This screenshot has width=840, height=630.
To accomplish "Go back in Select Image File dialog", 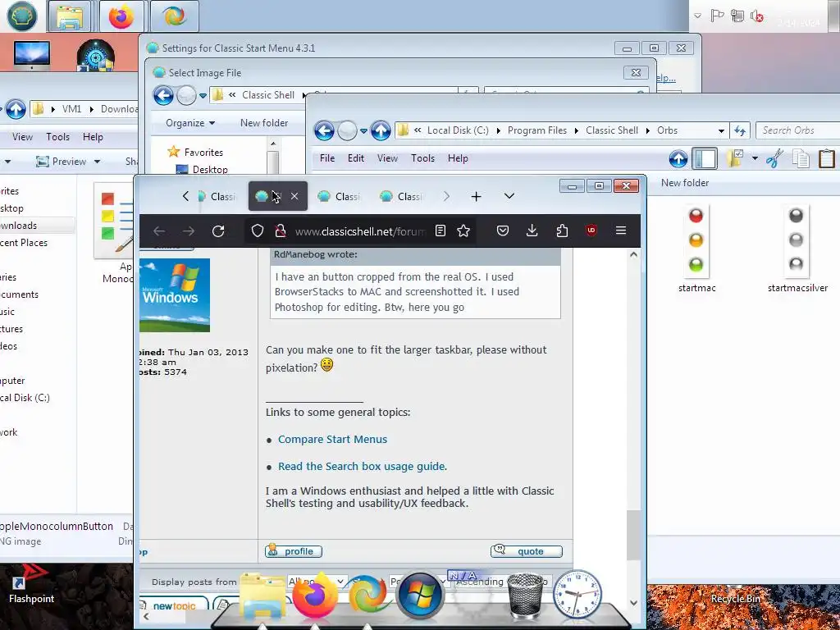I will pyautogui.click(x=163, y=96).
